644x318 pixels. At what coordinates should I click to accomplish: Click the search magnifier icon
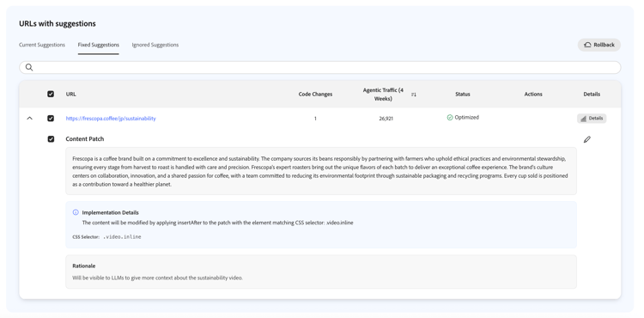click(x=28, y=67)
